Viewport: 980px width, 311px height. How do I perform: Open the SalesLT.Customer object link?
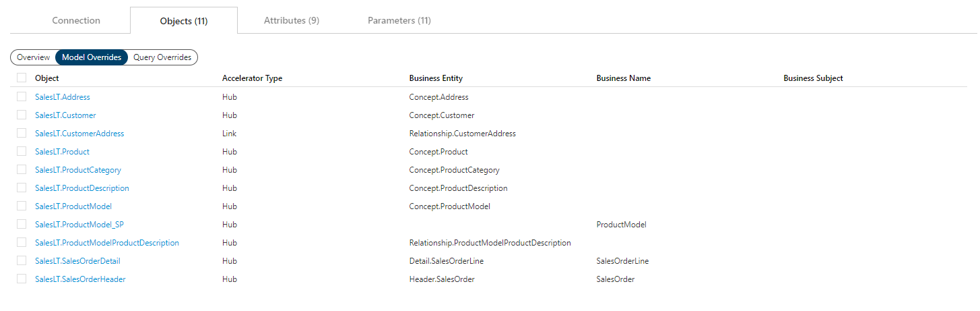coord(65,115)
